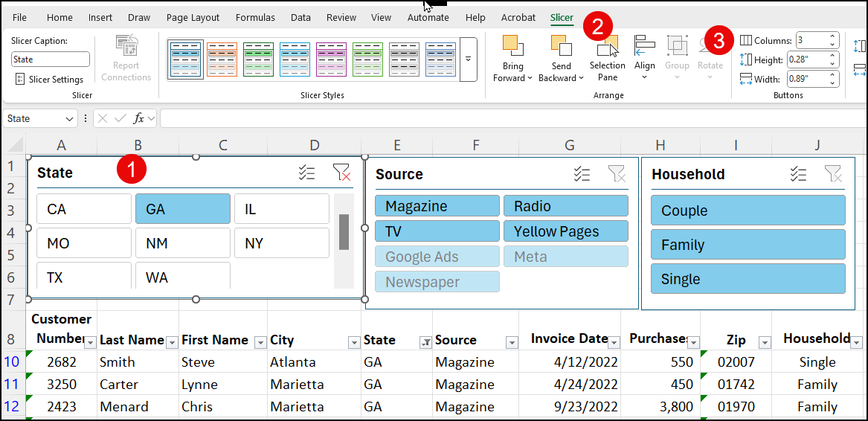Apply the gray slicer style
868x421 pixels.
[404, 60]
